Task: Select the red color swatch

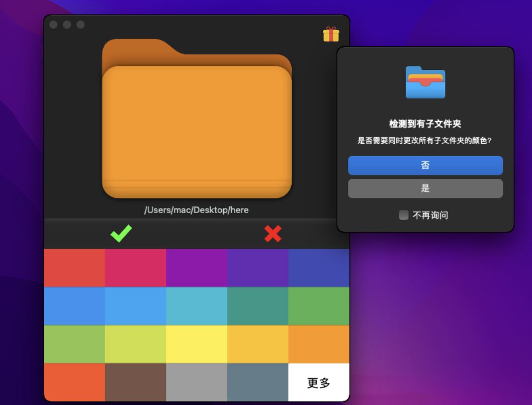Action: pos(74,267)
